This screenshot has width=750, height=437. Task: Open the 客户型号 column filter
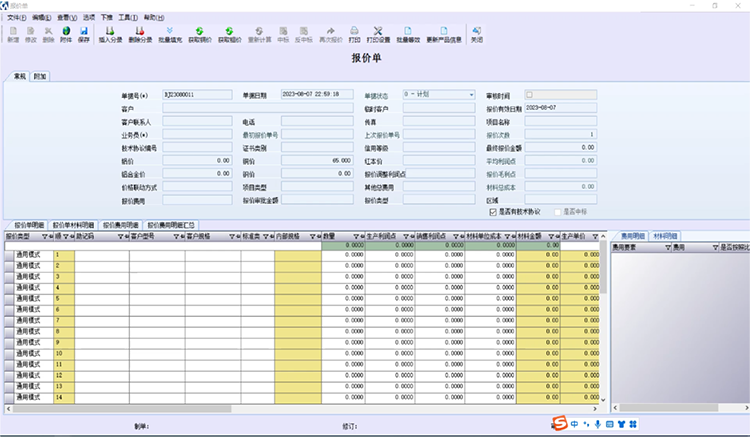coord(176,237)
